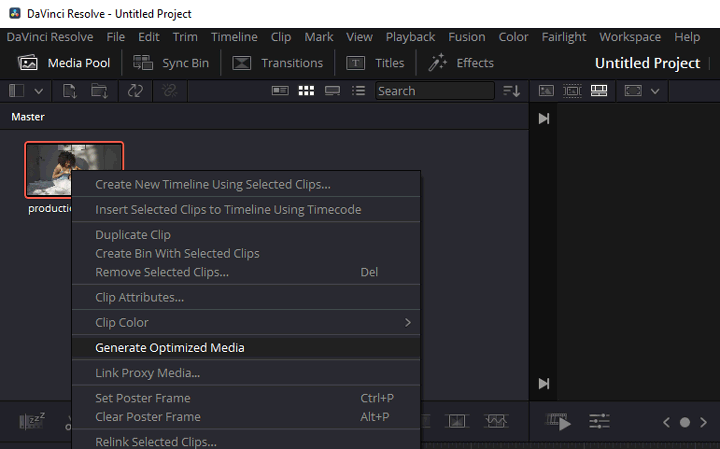Click the picture-frame tool icon in bottom bar
Viewport: 720px width, 449px height.
(x=457, y=421)
